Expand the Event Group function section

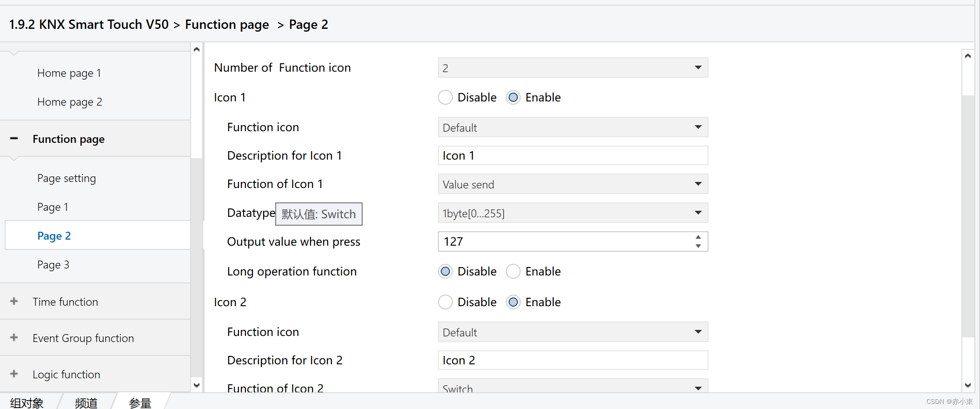click(x=14, y=338)
